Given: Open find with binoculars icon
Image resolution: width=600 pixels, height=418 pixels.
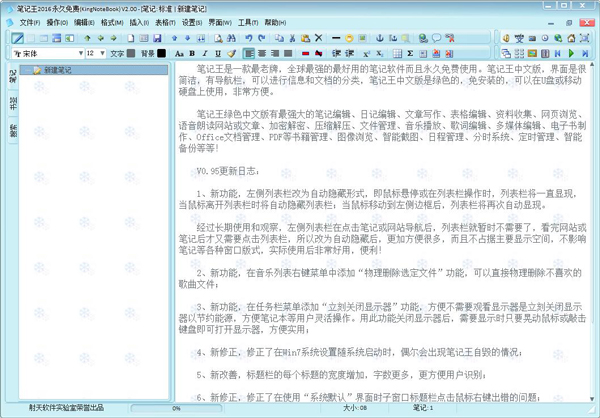Looking at the screenshot, I should coord(231,38).
